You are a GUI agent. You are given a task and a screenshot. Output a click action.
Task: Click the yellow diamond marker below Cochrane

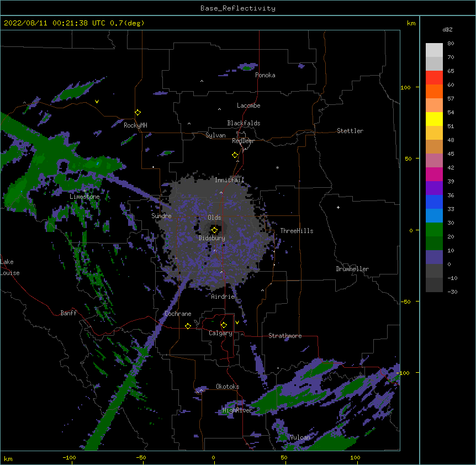(x=188, y=326)
